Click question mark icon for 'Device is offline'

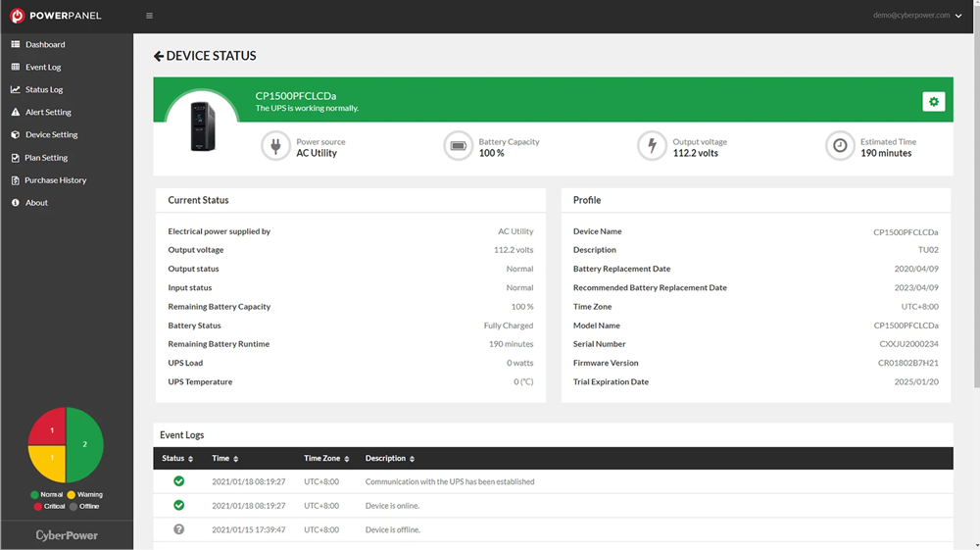pos(178,529)
